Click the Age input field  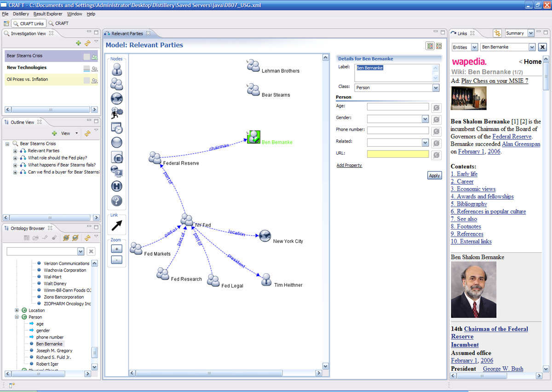(x=398, y=107)
